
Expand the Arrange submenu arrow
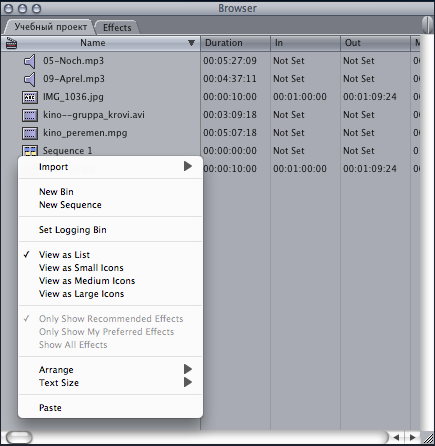point(188,369)
